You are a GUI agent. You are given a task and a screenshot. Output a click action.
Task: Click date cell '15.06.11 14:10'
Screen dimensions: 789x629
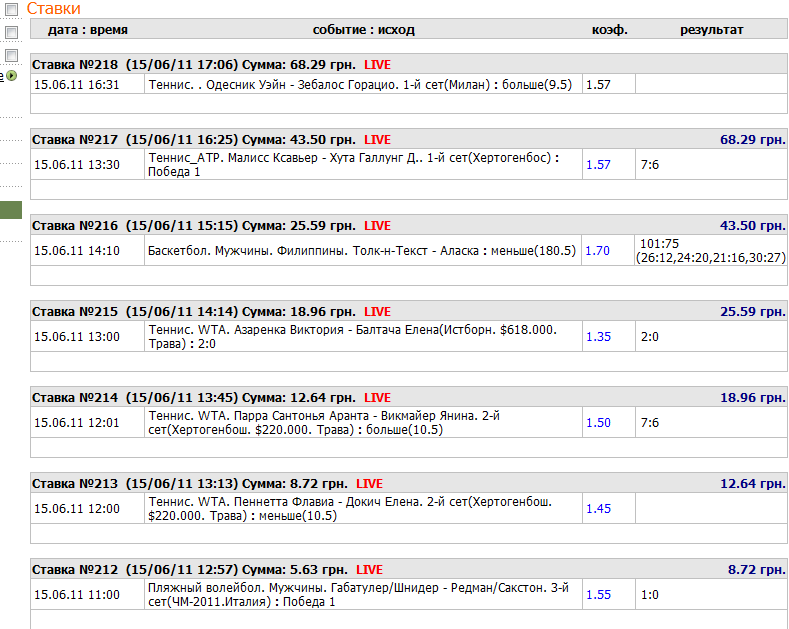pos(76,251)
